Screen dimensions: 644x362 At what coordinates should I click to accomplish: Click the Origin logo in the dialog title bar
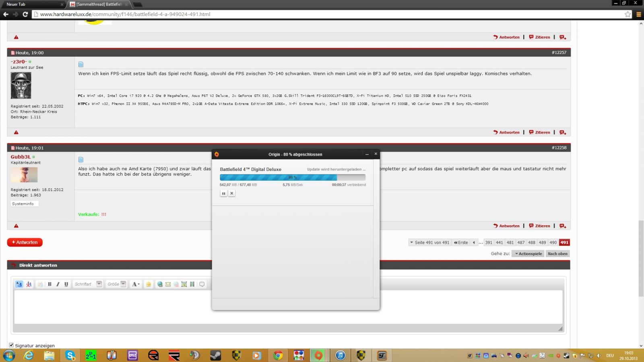click(217, 154)
